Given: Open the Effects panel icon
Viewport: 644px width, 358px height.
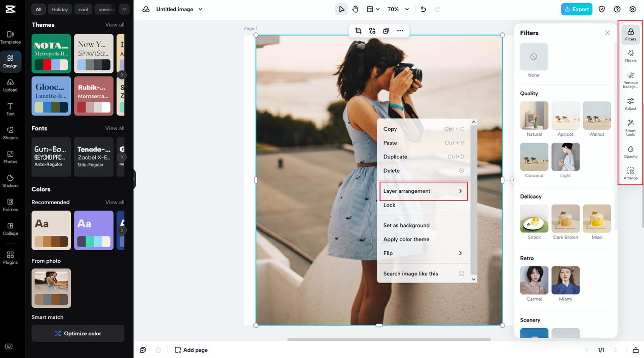Looking at the screenshot, I should click(x=630, y=56).
